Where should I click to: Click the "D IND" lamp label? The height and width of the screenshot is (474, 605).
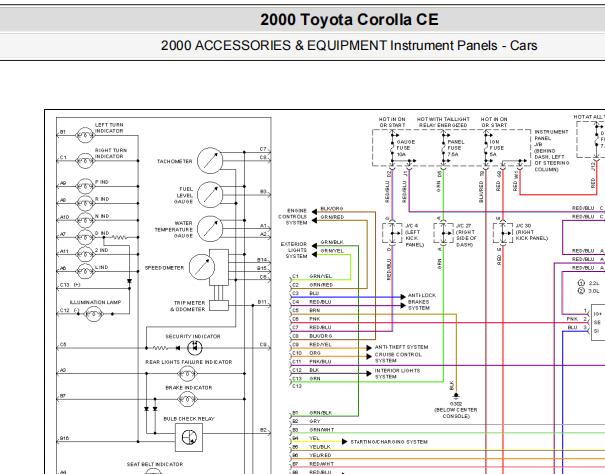tap(102, 233)
